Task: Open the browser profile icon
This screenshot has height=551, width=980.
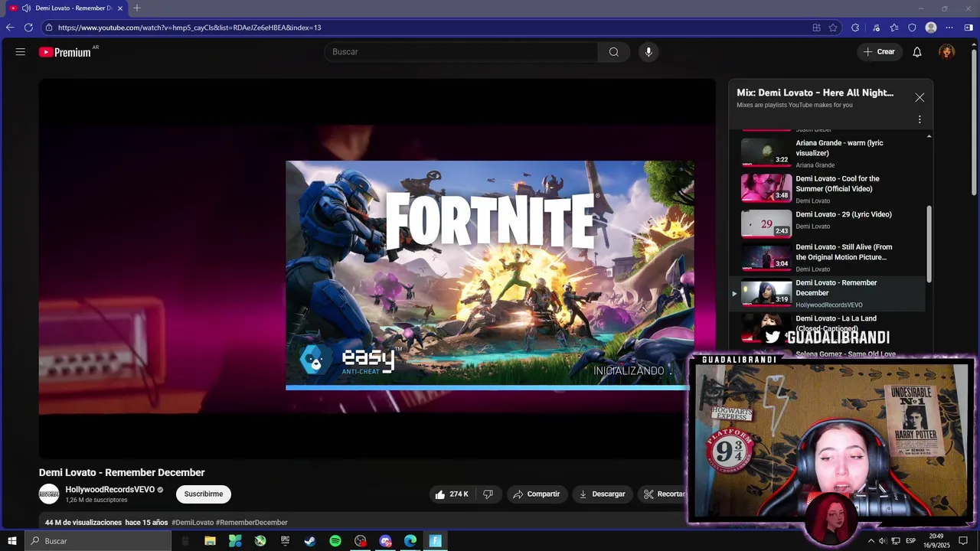Action: (931, 28)
